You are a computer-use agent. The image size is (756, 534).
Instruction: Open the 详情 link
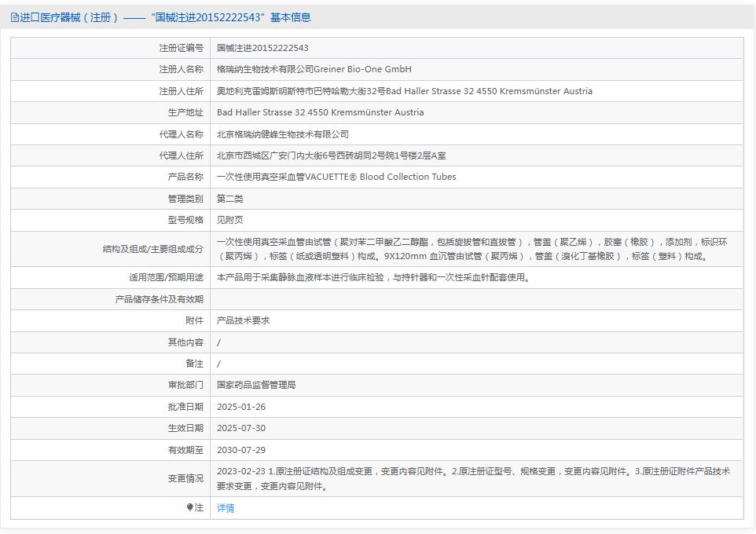click(226, 508)
